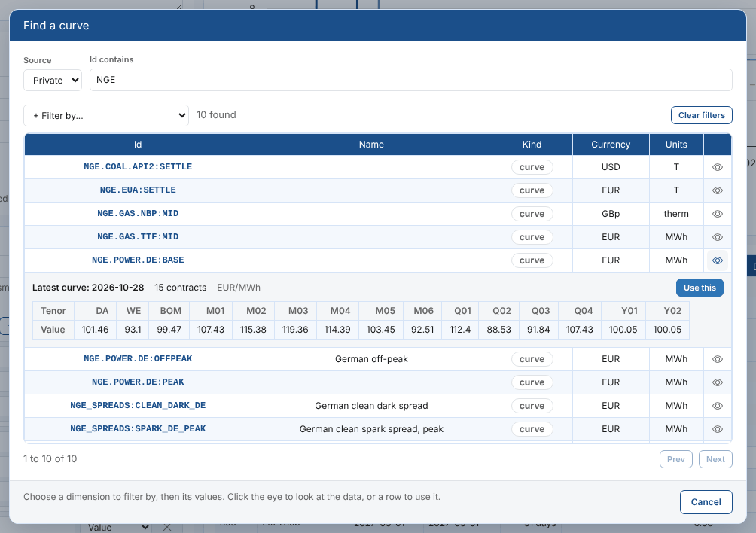The image size is (756, 533).
Task: Toggle eye preview for NGE.EUA:SETTLE row
Action: coord(718,190)
